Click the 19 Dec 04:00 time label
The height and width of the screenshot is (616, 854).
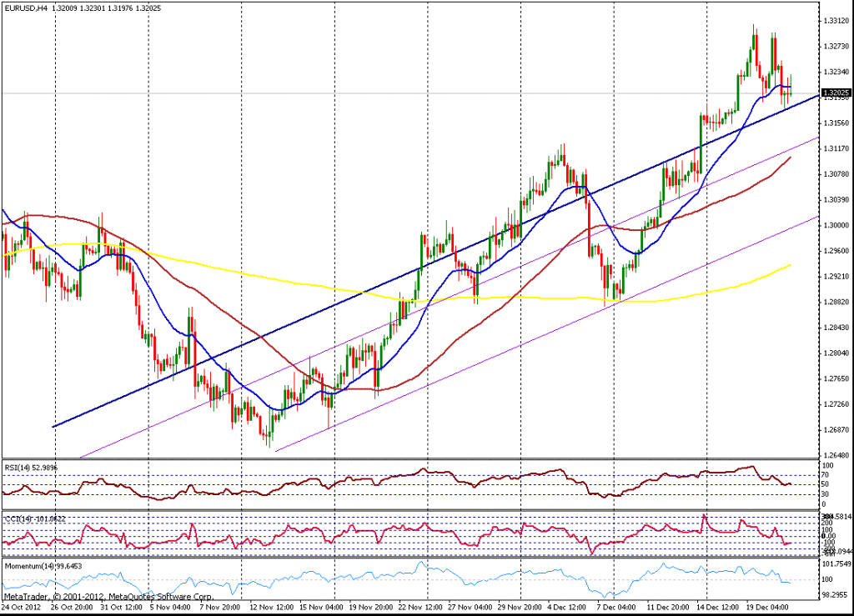767,607
